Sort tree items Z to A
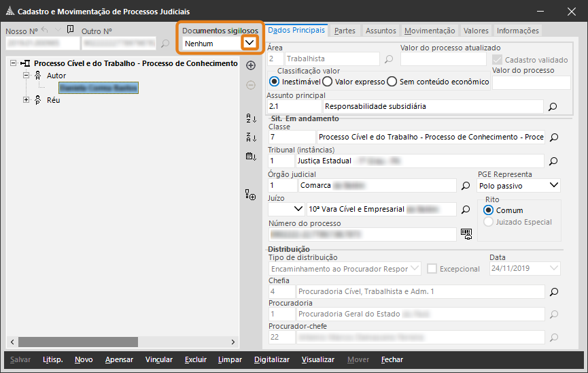 click(x=250, y=137)
